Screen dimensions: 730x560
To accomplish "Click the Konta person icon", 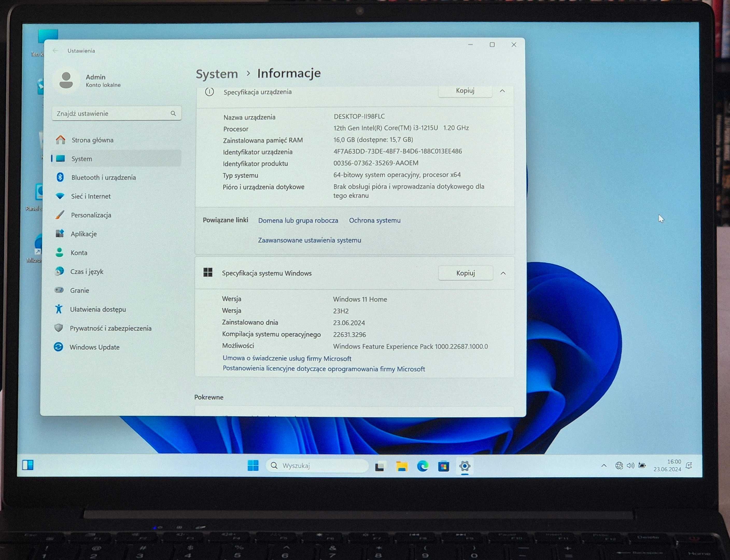I will pos(59,252).
